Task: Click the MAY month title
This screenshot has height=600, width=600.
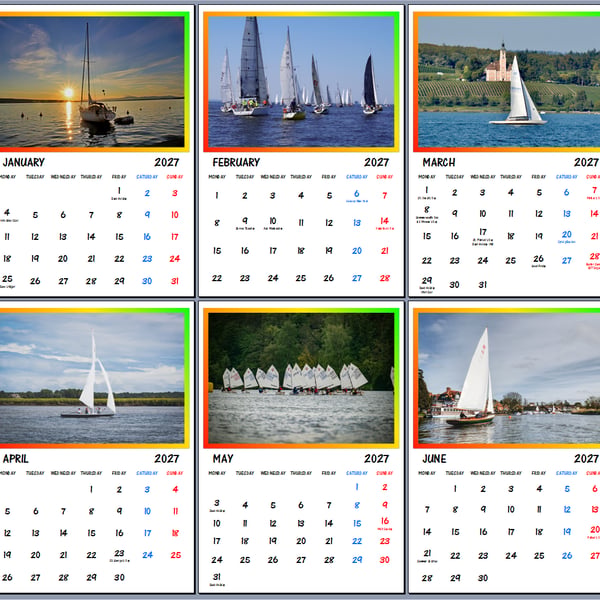Action: click(x=223, y=458)
